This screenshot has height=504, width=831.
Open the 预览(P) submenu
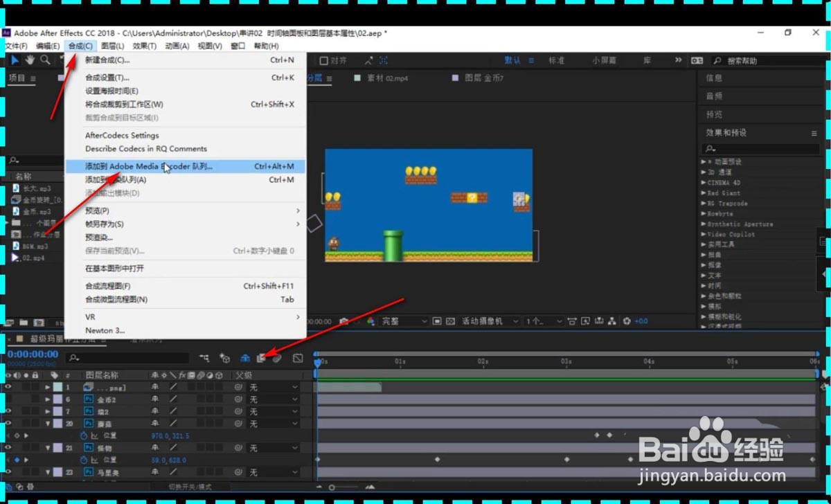186,210
